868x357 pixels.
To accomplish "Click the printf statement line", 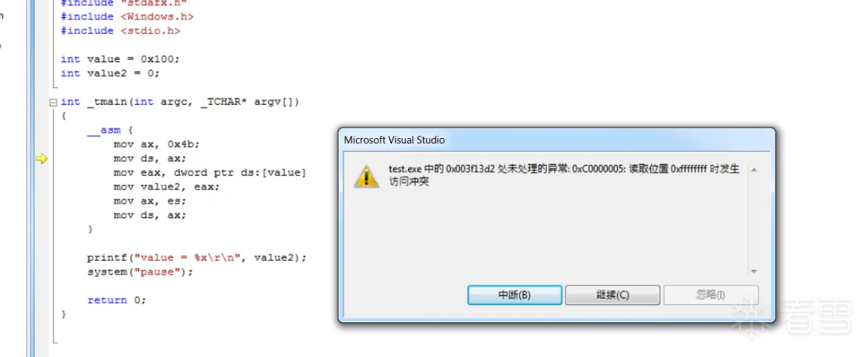I will 197,258.
